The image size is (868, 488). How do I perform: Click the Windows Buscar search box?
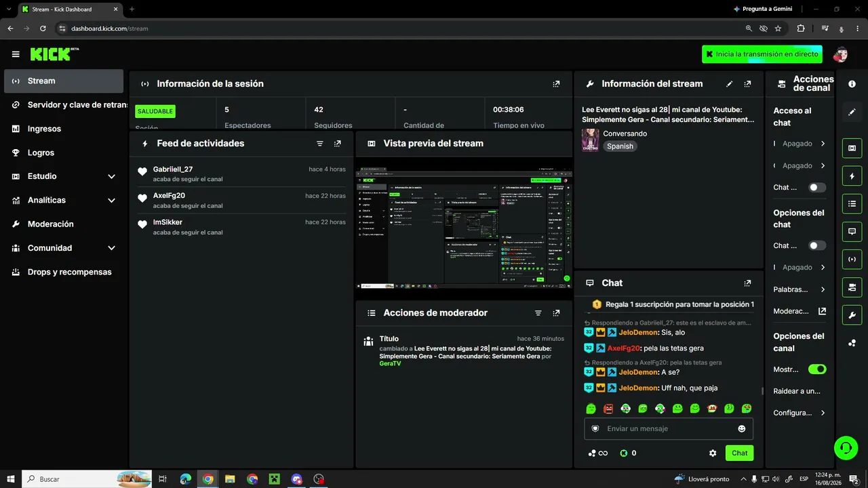(87, 479)
